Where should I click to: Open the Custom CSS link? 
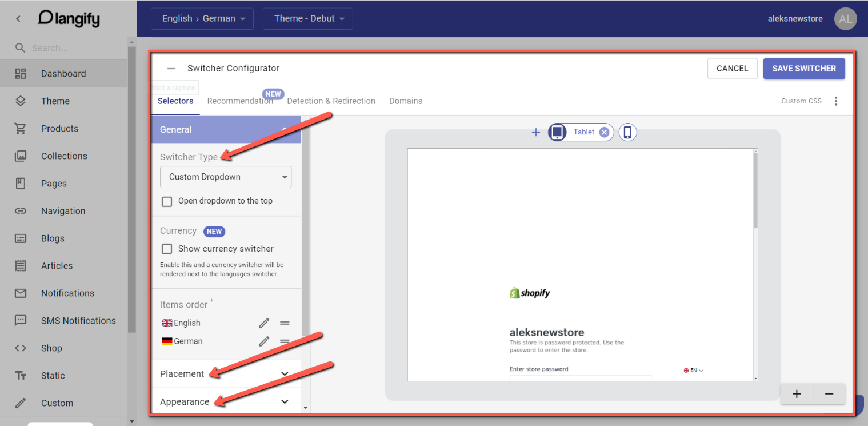pyautogui.click(x=801, y=101)
